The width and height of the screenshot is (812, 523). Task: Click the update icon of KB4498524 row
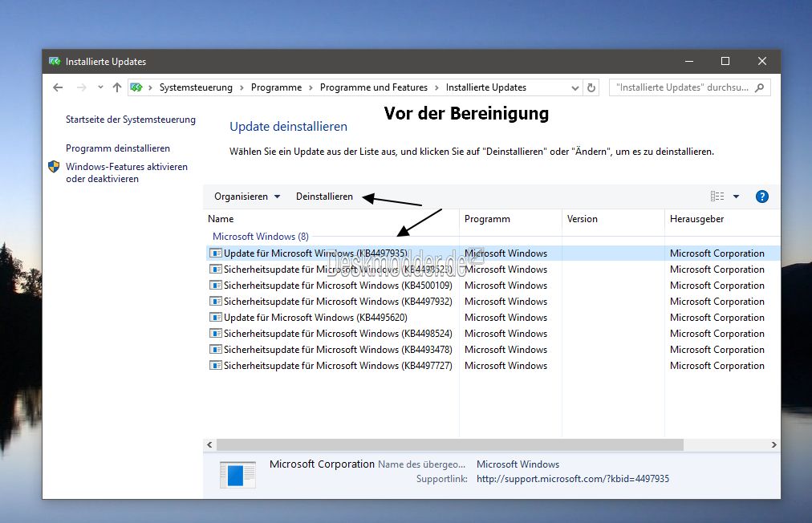215,334
